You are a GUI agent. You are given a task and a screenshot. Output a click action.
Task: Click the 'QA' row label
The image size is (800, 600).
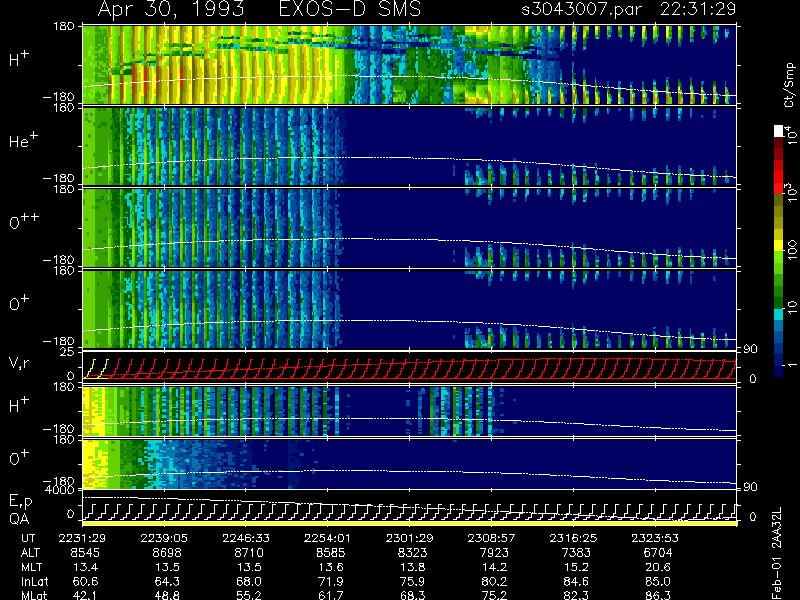coord(19,518)
